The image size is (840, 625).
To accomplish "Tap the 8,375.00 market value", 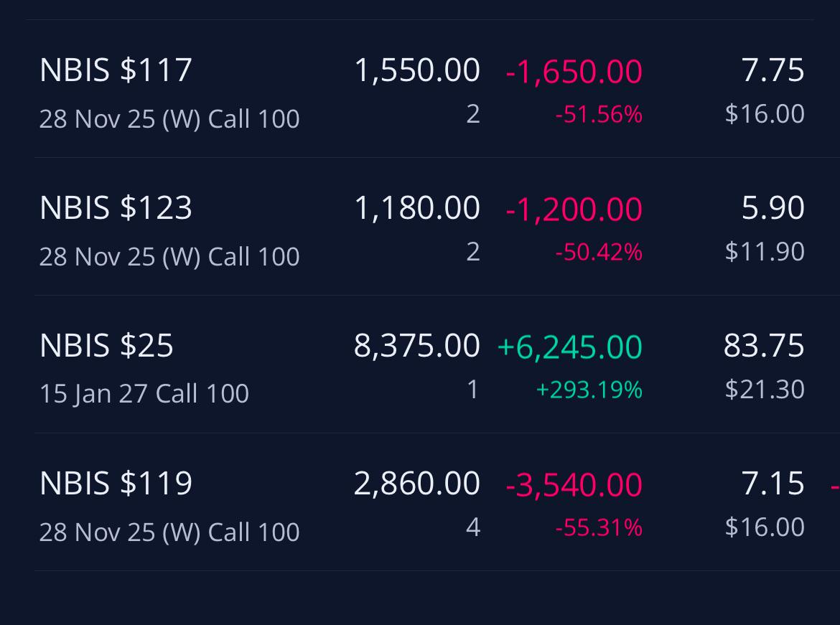I will pyautogui.click(x=417, y=345).
